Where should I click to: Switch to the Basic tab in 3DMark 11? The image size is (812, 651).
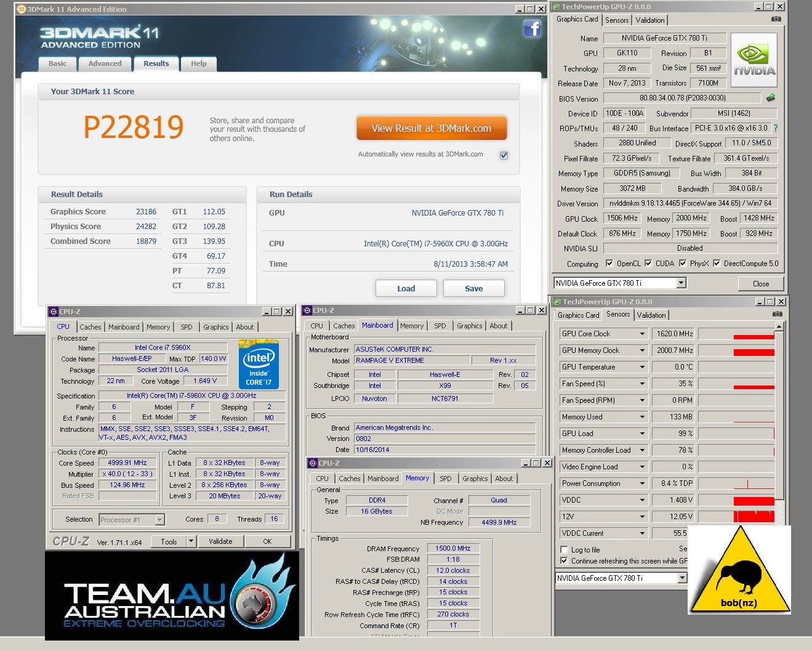pos(58,63)
